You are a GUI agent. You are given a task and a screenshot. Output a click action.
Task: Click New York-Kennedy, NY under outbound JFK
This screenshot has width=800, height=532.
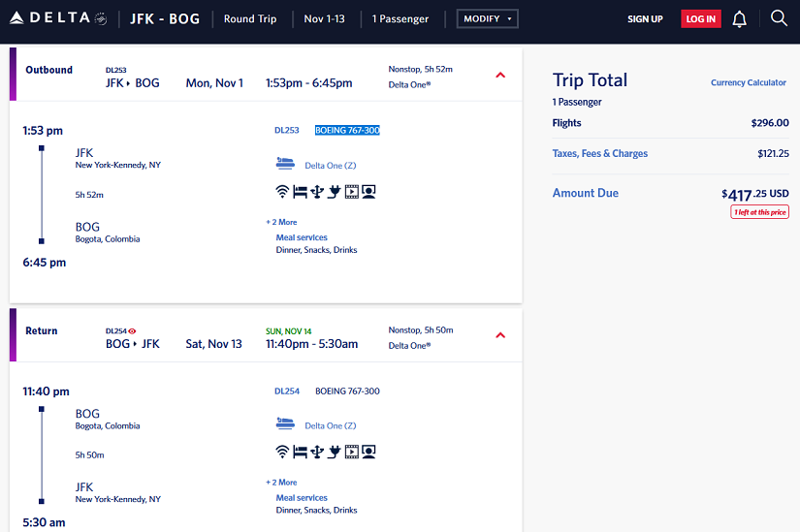pyautogui.click(x=118, y=166)
